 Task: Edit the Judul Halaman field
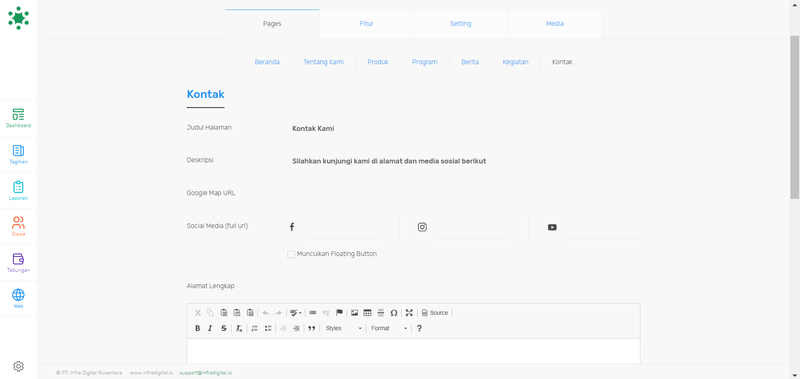[464, 129]
